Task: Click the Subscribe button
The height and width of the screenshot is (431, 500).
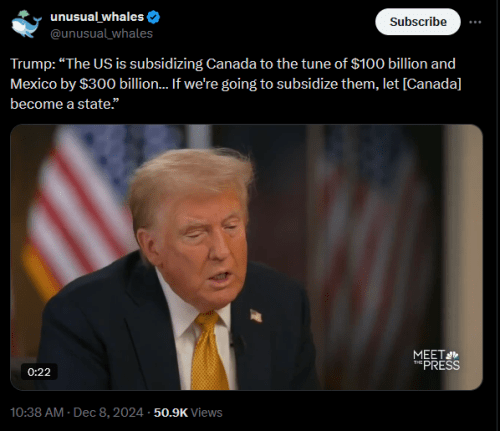Action: point(418,22)
